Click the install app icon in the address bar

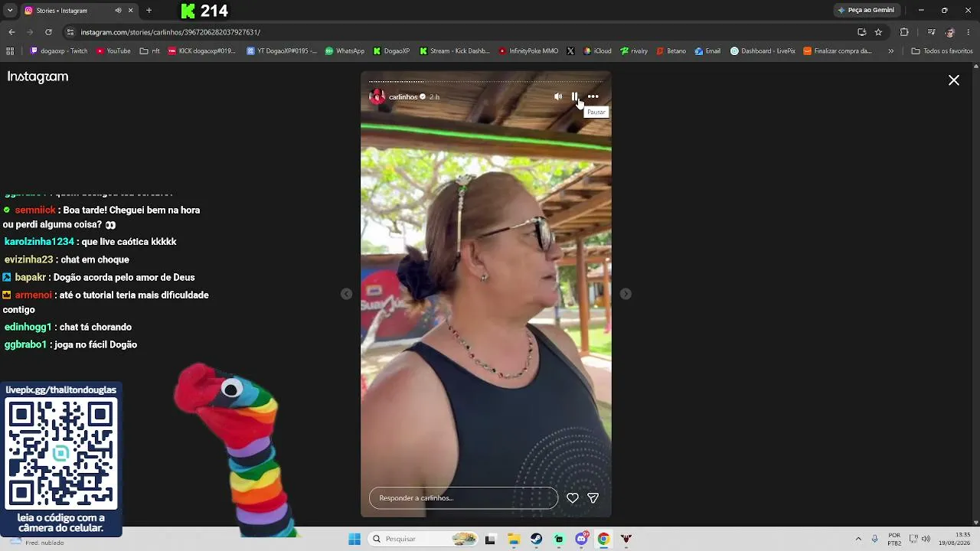pyautogui.click(x=862, y=32)
